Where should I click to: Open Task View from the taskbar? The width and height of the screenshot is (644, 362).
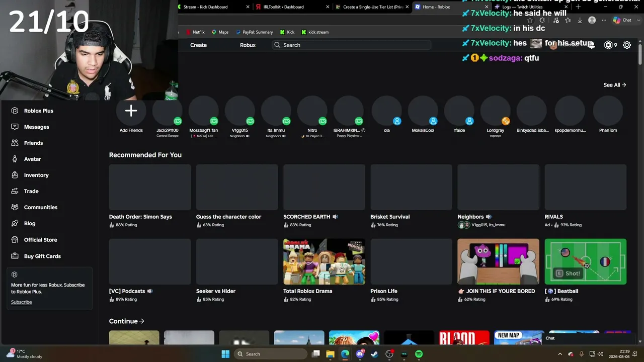point(315,354)
